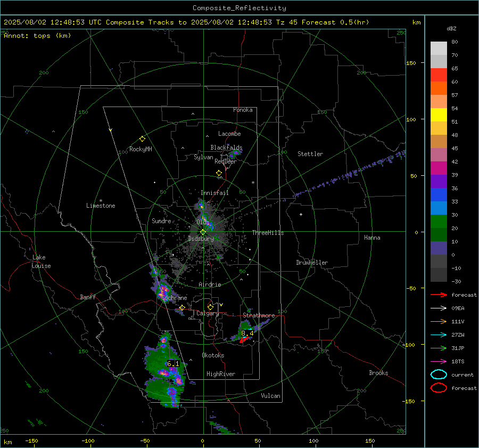Image resolution: width=479 pixels, height=448 pixels.
Task: Click the Ponoka town label
Action: pyautogui.click(x=243, y=110)
